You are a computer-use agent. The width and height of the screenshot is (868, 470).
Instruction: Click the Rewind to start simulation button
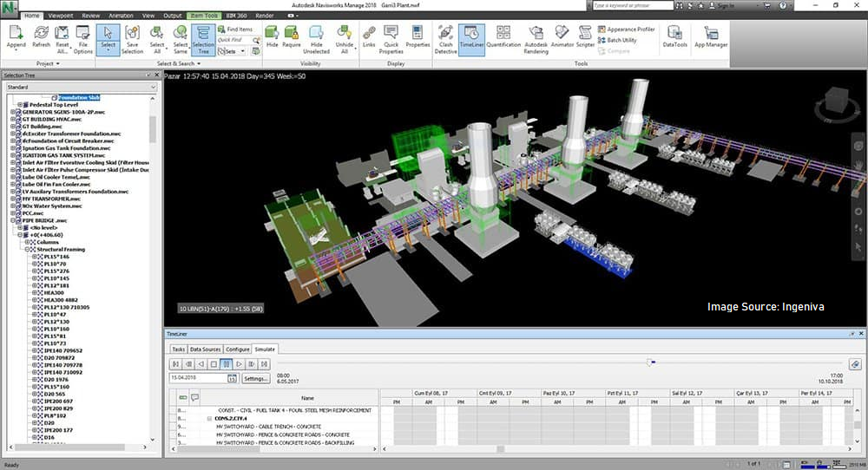(x=175, y=364)
